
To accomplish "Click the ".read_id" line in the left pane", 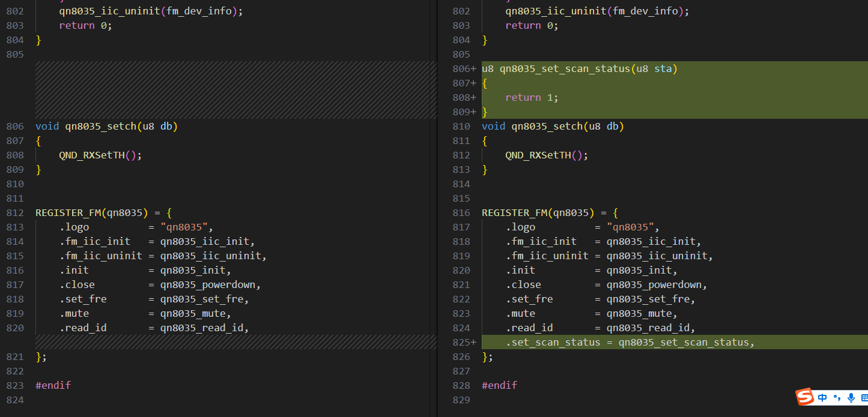I will 154,328.
